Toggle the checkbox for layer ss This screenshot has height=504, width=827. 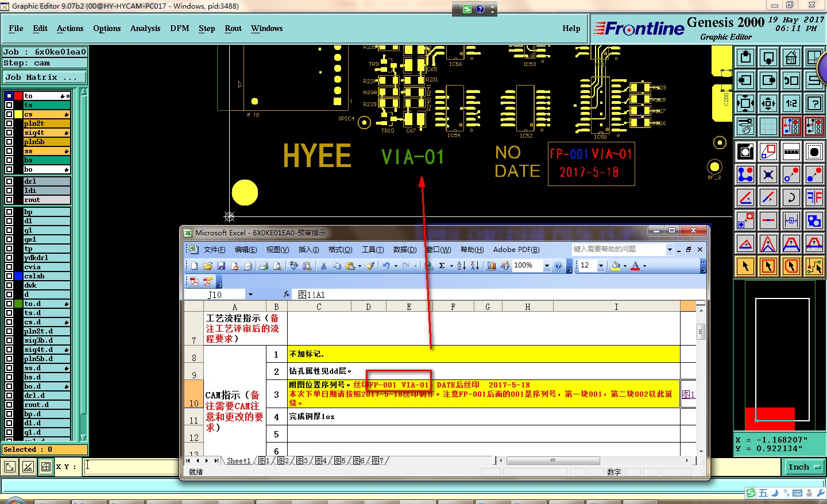(x=9, y=151)
